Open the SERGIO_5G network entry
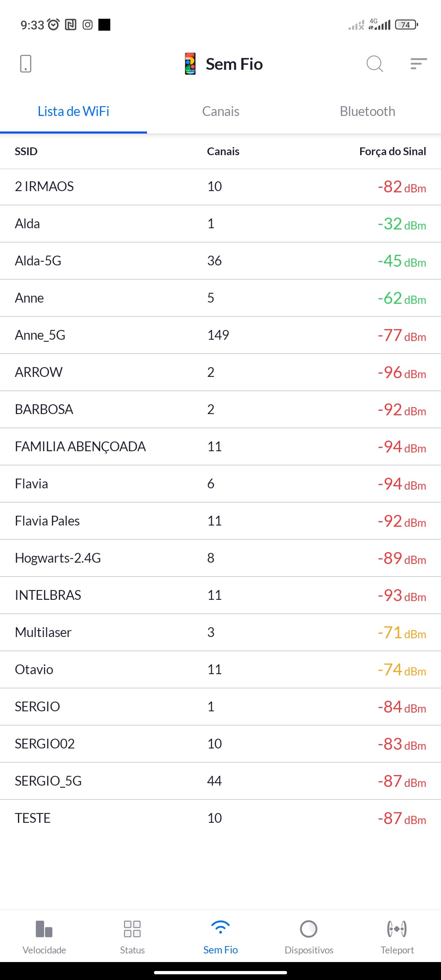 coord(220,781)
